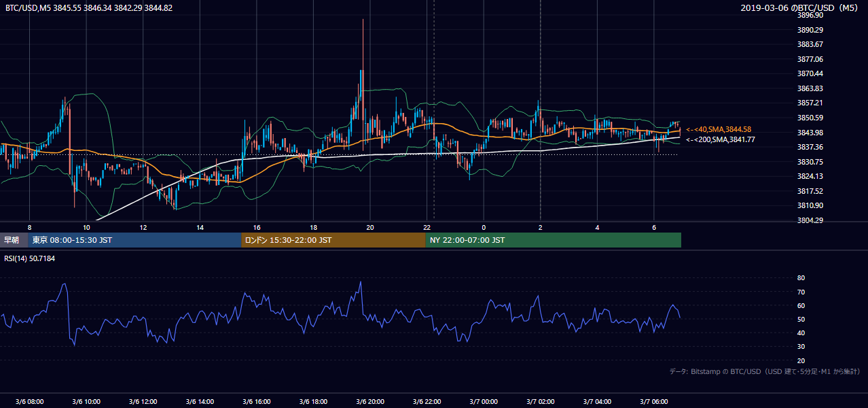
Task: Click hour tick 12 under price chart
Action: coord(143,227)
